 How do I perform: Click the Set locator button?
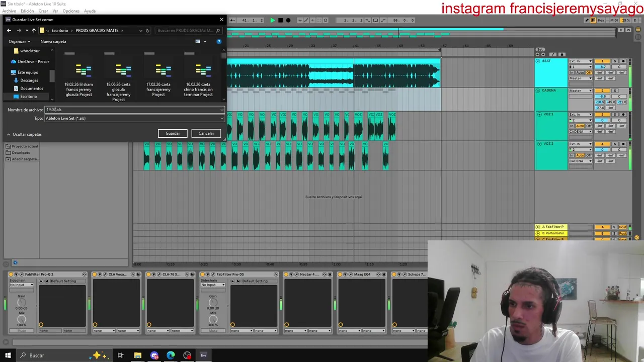point(540,49)
